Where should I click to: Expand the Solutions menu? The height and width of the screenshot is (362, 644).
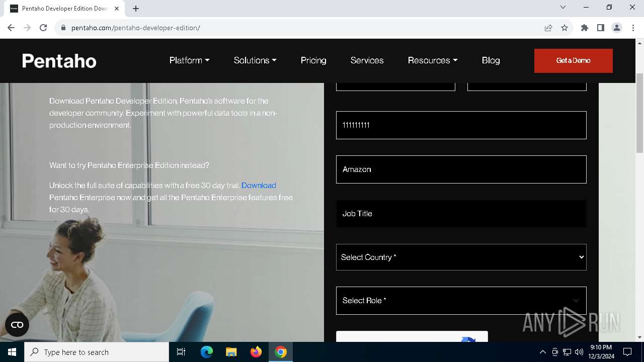tap(255, 60)
